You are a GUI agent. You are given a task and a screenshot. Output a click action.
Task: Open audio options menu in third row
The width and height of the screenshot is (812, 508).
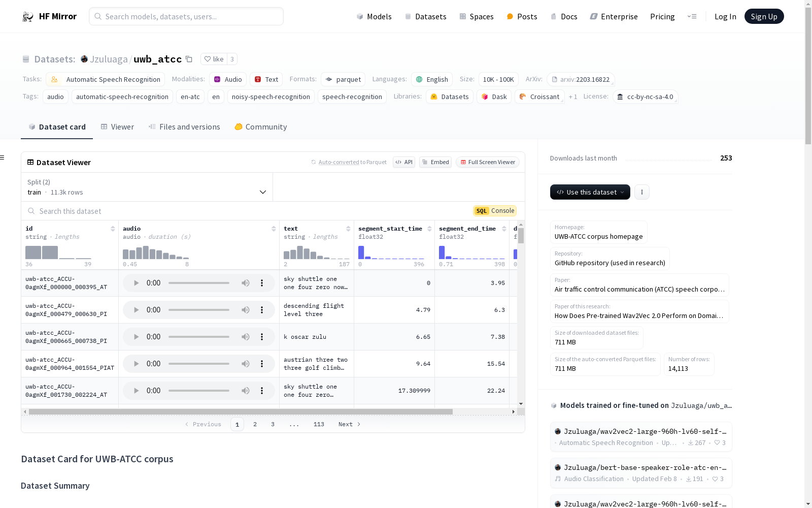coord(262,337)
